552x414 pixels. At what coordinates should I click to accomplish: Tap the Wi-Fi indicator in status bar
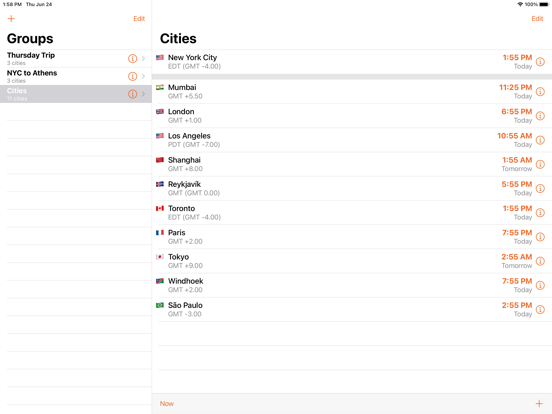point(520,4)
